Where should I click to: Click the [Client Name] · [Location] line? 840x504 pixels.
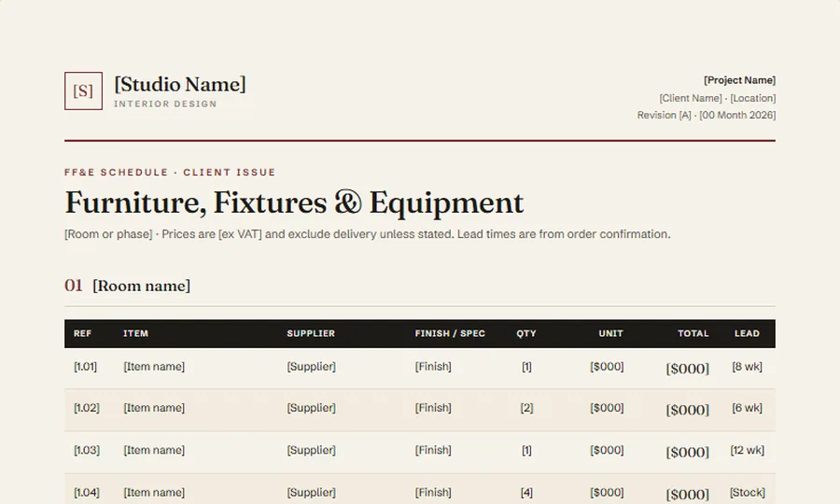pos(718,98)
